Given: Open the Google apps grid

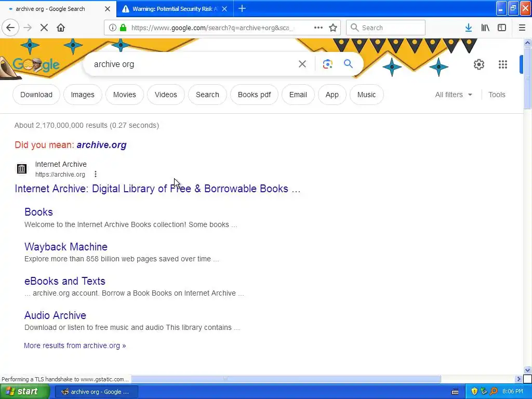Looking at the screenshot, I should click(503, 64).
